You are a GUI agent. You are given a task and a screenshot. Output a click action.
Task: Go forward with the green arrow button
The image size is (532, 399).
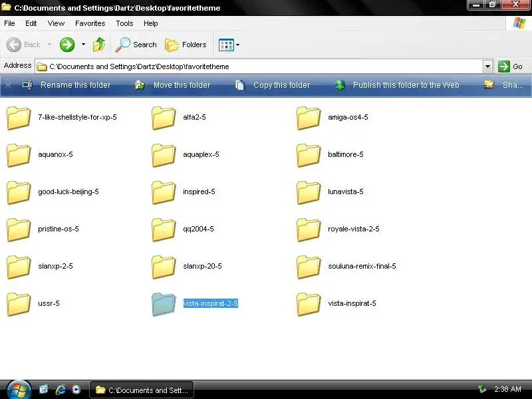point(67,45)
